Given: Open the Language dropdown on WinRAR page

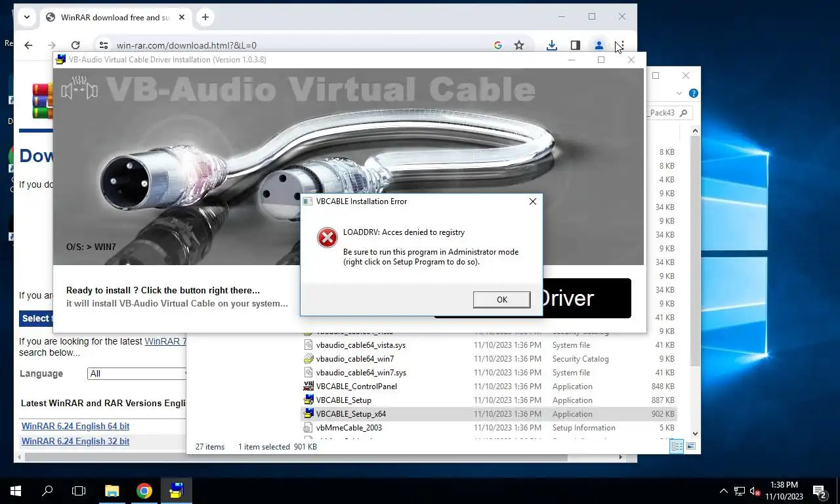Looking at the screenshot, I should 136,373.
